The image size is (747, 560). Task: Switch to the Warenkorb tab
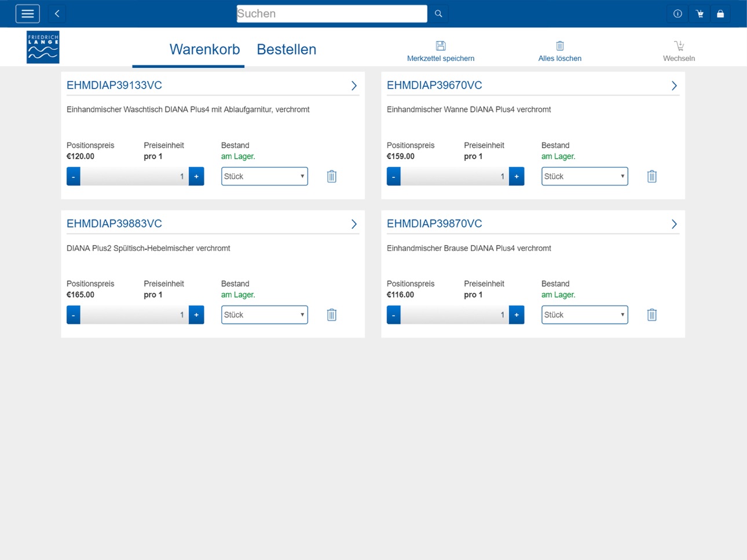click(x=204, y=49)
